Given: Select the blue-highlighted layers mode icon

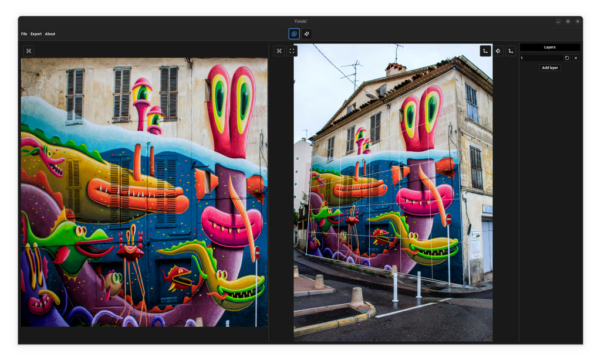Looking at the screenshot, I should [294, 34].
